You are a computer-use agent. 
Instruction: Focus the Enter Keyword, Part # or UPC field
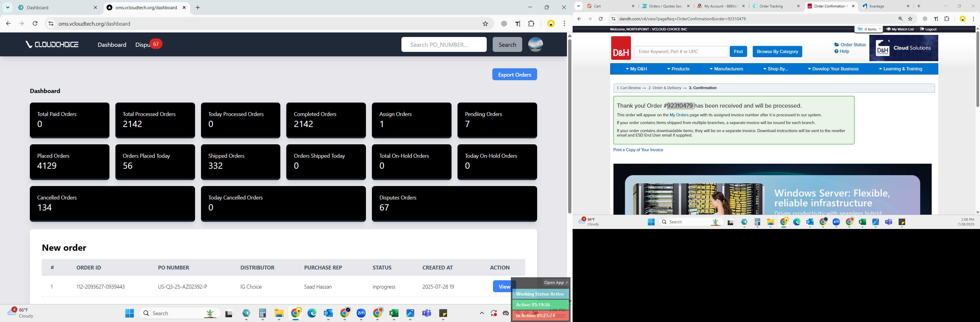click(681, 51)
